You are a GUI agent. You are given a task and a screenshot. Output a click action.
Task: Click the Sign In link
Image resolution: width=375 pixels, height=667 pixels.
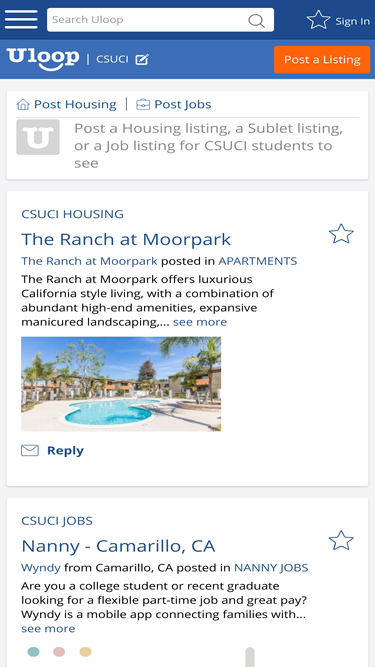(x=352, y=21)
